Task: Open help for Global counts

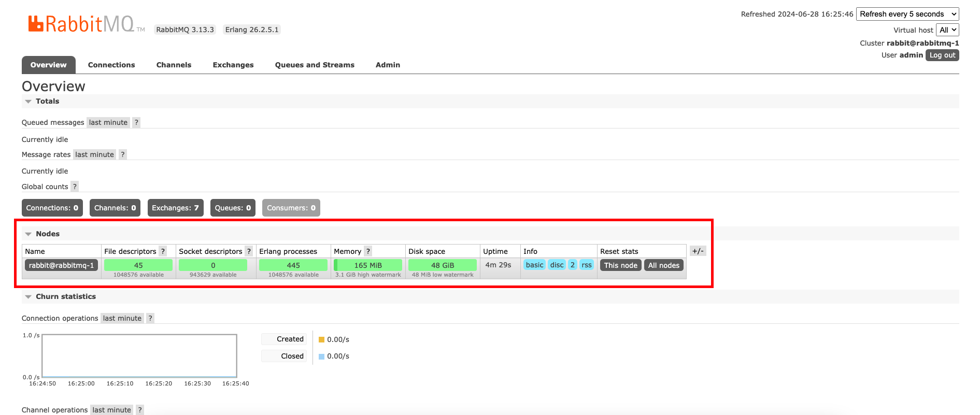Action: 75,187
